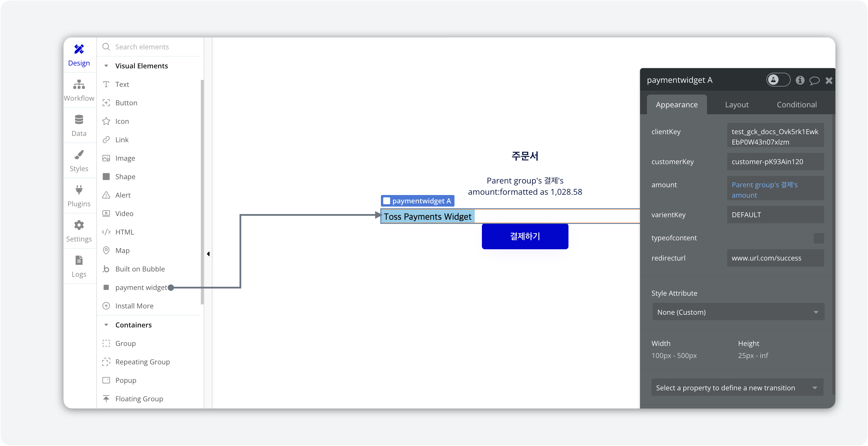This screenshot has height=446, width=868.
Task: Collapse the Visual Elements section
Action: tap(106, 66)
